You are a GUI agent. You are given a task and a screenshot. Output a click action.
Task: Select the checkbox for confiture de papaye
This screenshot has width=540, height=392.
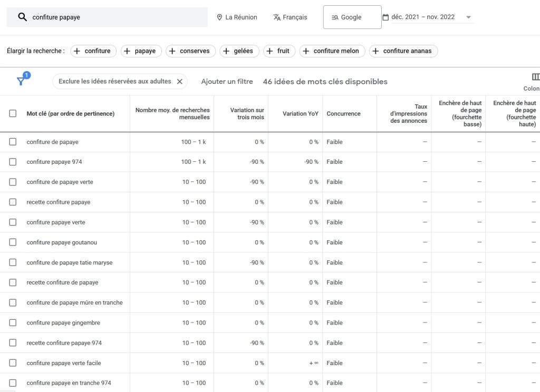13,142
